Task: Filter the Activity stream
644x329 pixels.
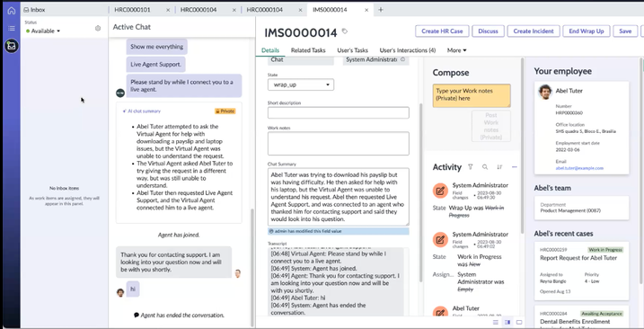Action: [x=471, y=167]
